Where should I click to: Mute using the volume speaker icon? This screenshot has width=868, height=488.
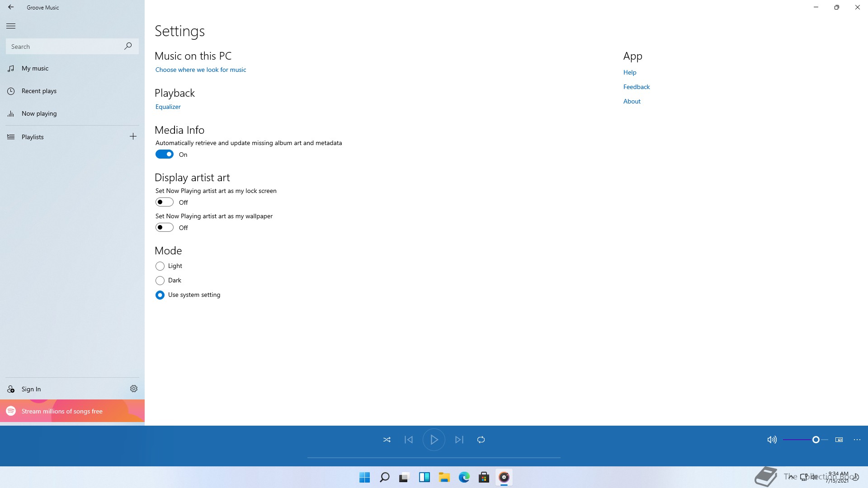tap(772, 440)
